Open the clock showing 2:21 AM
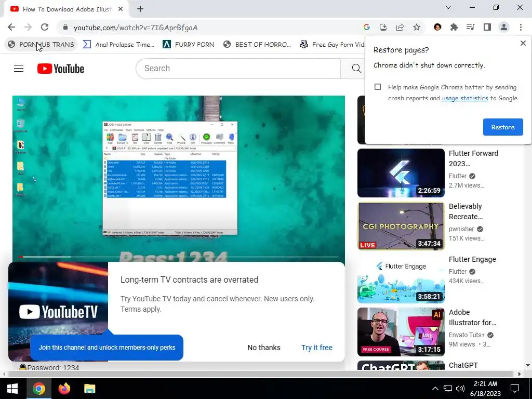The width and height of the screenshot is (532, 399). 485,389
